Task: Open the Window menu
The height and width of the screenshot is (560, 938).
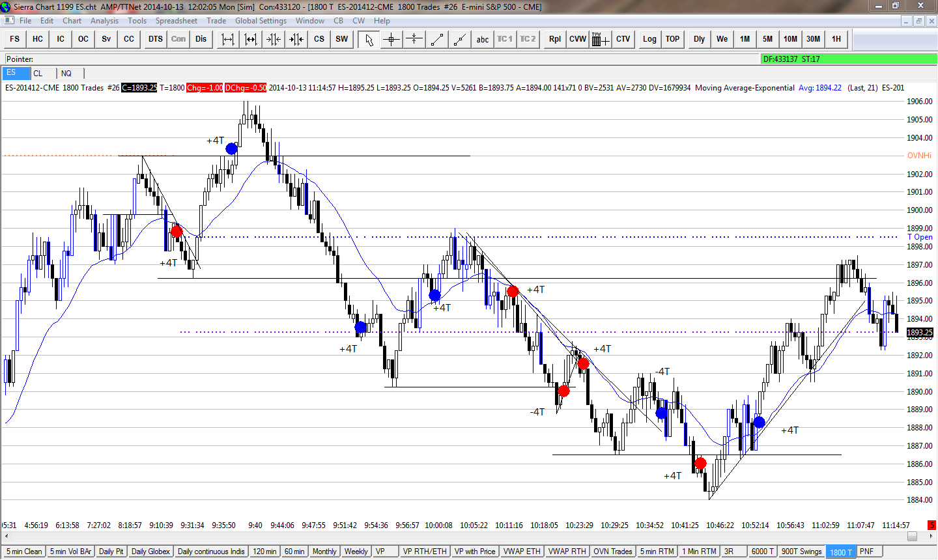Action: coord(310,21)
